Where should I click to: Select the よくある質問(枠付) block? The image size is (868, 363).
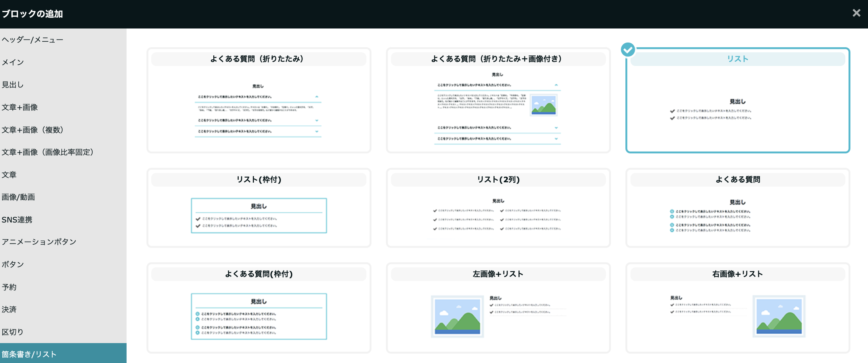coord(259,308)
